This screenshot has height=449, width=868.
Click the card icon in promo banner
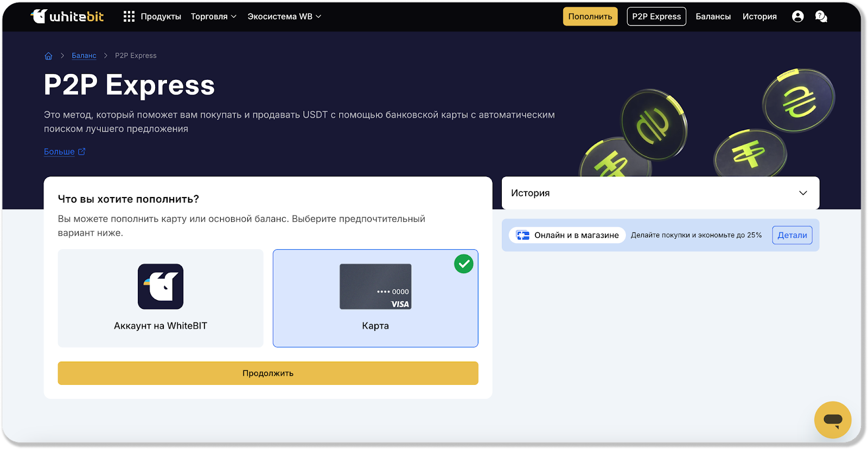pos(522,235)
